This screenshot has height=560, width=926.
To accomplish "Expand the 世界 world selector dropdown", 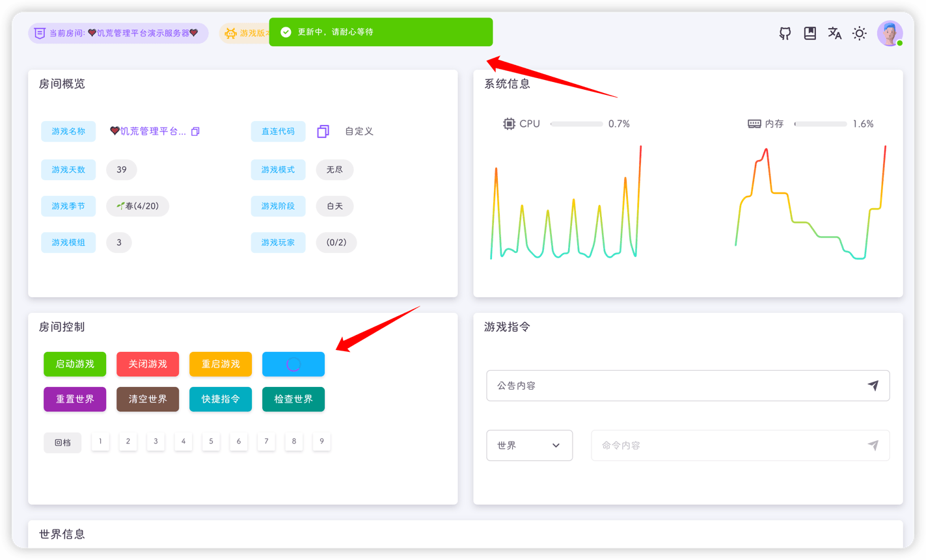I will pos(529,445).
